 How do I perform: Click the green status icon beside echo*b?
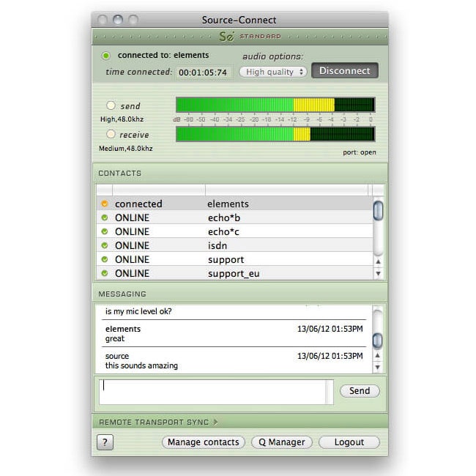(x=105, y=217)
